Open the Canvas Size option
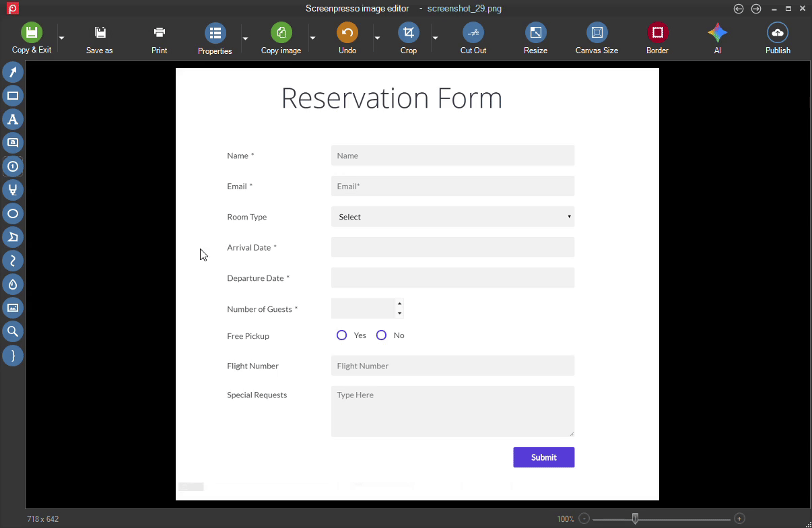 597,38
